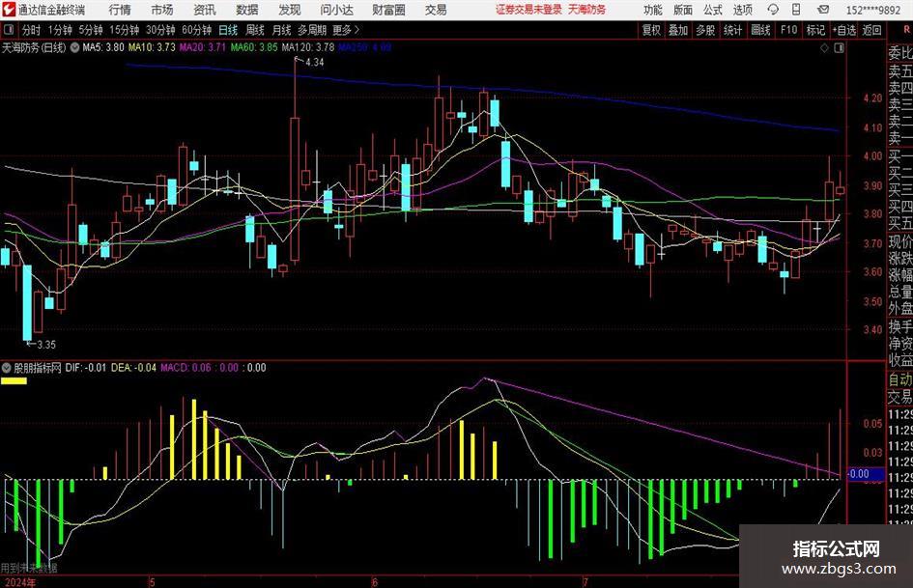Toggle the left sidebar panel icon

[9, 30]
